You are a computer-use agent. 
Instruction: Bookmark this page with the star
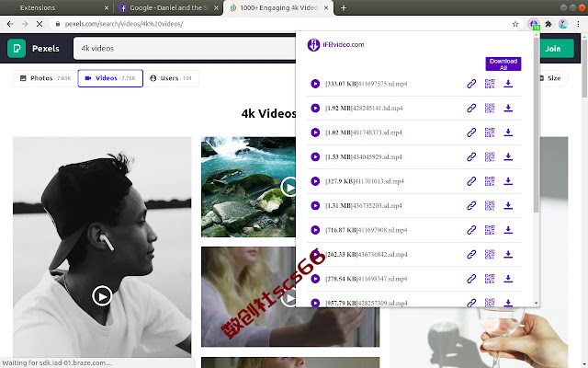point(515,24)
